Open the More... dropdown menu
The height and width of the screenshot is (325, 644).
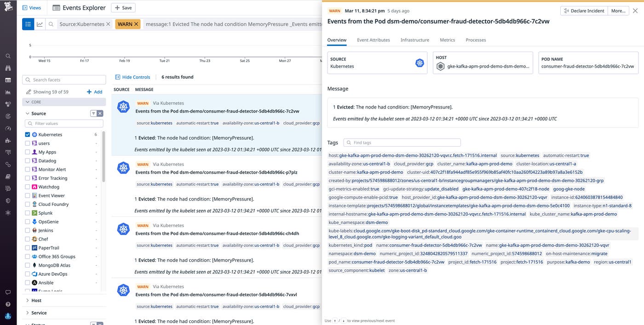click(x=618, y=11)
